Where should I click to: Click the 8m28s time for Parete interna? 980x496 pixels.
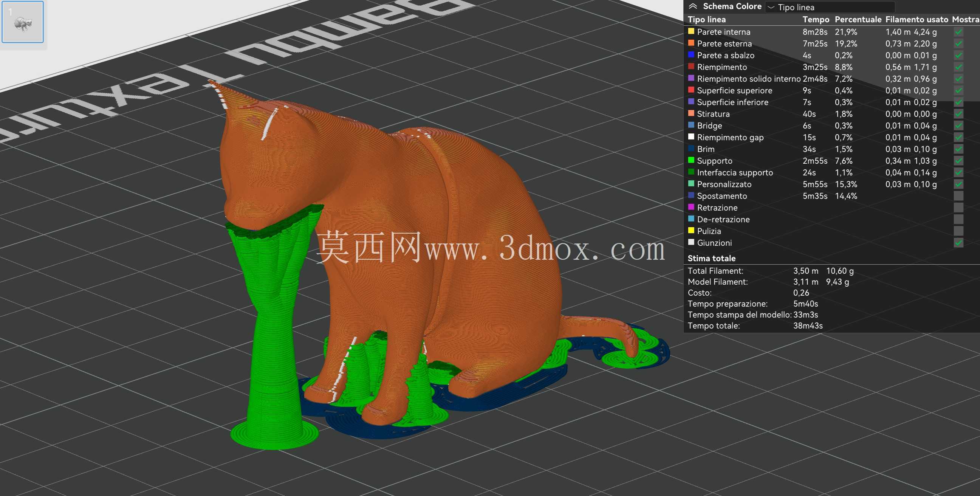click(815, 32)
